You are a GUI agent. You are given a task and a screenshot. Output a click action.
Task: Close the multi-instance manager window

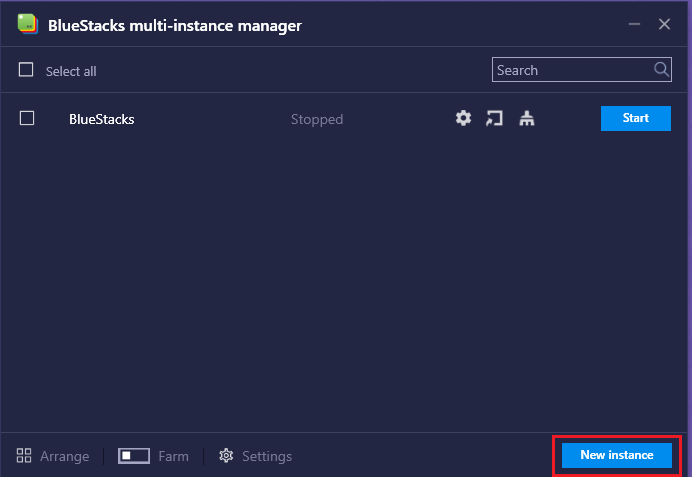click(664, 25)
